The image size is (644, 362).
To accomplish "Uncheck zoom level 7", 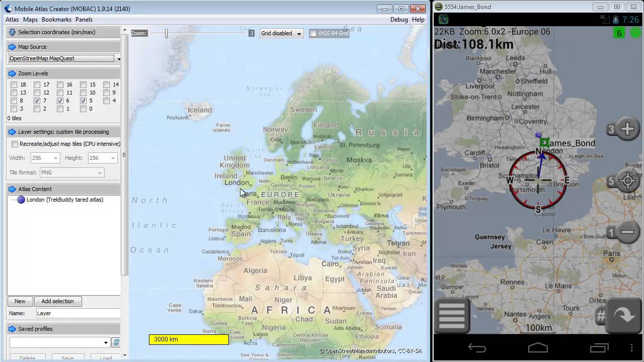I will click(37, 101).
